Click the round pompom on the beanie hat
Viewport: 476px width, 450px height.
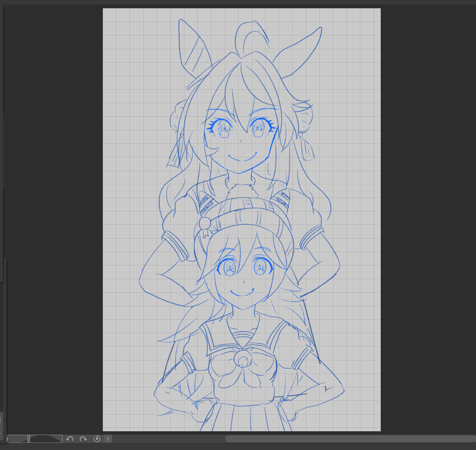pos(205,223)
